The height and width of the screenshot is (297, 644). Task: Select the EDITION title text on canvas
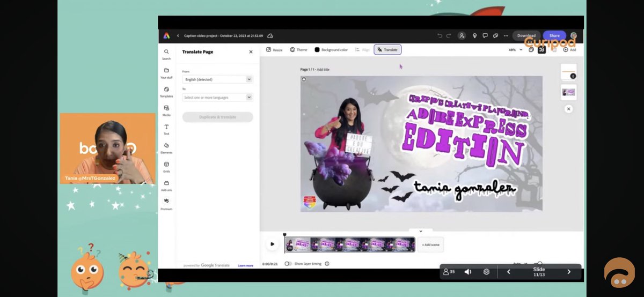(x=462, y=146)
